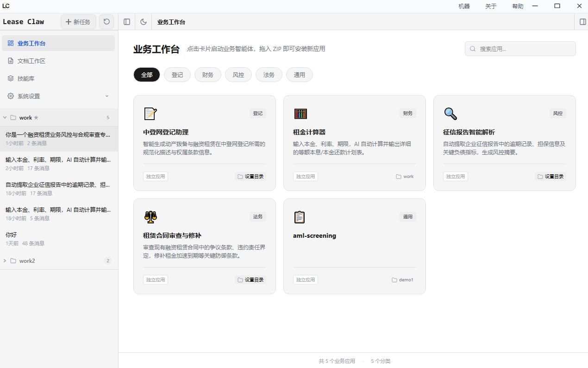The height and width of the screenshot is (368, 588).
Task: Open conversation 你是一个融资租赁业务风控与合规审查专
Action: click(59, 139)
